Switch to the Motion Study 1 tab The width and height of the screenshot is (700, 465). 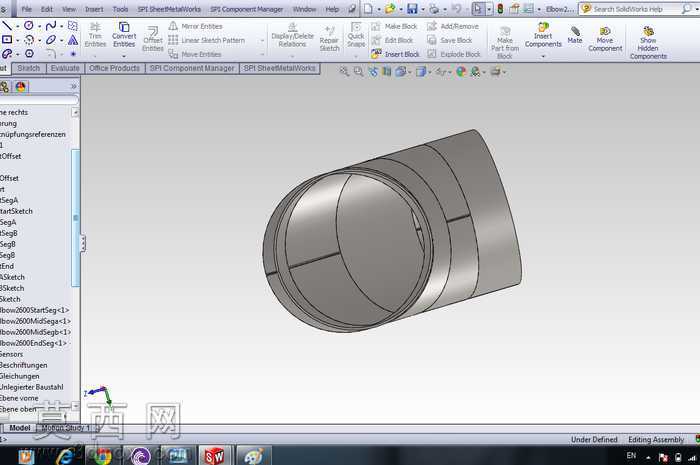[66, 428]
